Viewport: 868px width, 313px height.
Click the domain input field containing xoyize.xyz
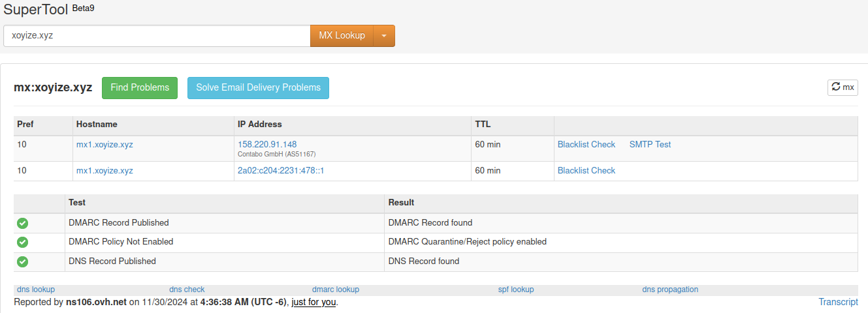[x=157, y=36]
